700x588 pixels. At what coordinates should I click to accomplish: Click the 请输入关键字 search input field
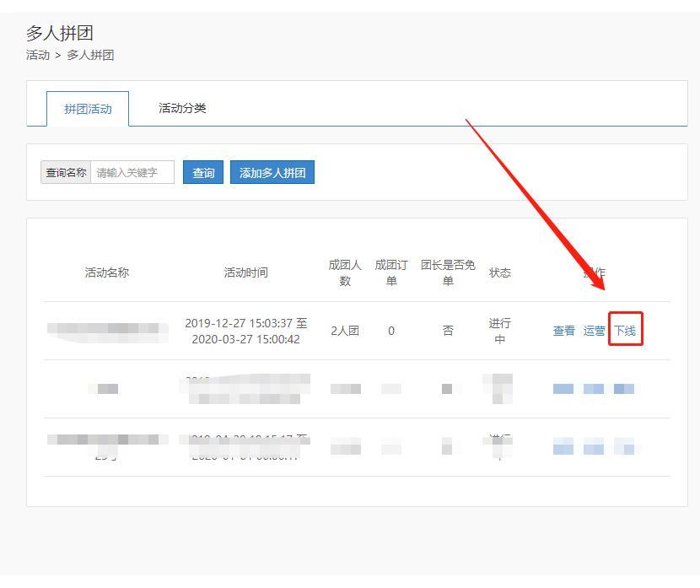click(x=131, y=171)
